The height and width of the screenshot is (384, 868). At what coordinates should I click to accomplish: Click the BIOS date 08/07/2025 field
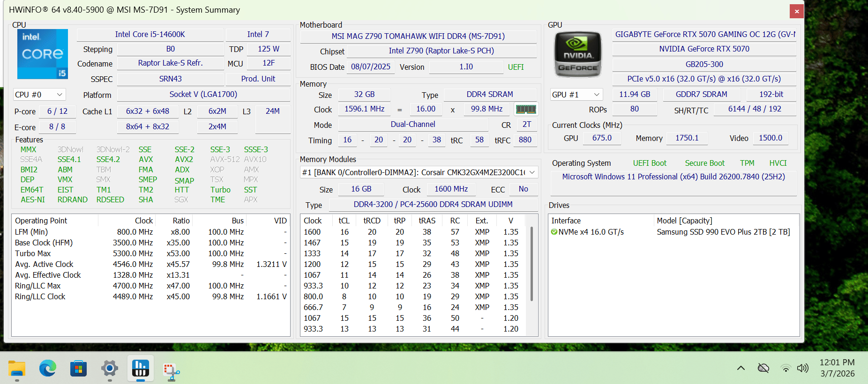tap(371, 67)
